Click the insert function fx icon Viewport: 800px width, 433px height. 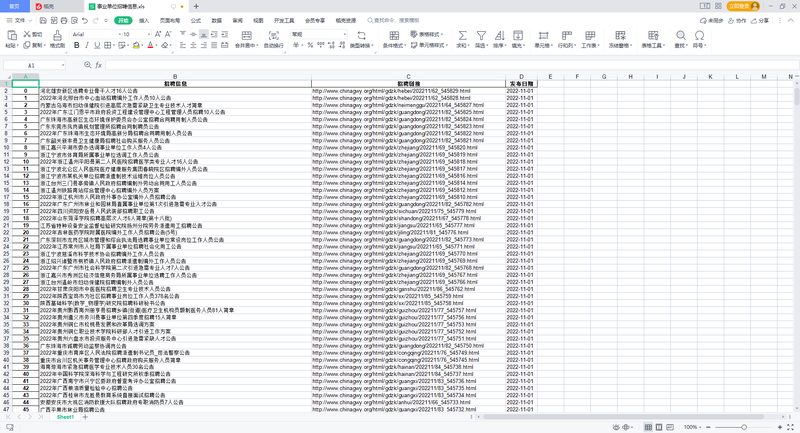click(98, 65)
